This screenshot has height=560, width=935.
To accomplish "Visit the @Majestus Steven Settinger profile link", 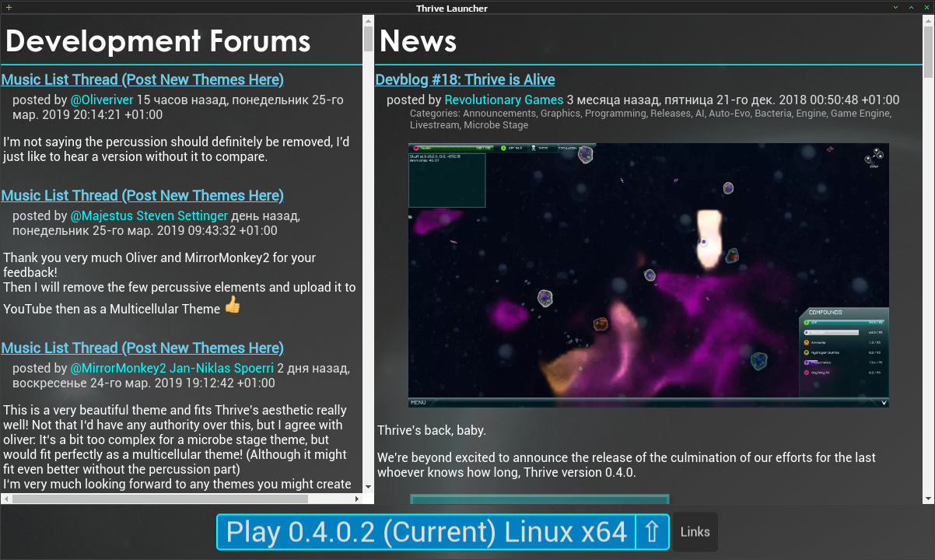I will click(x=149, y=215).
